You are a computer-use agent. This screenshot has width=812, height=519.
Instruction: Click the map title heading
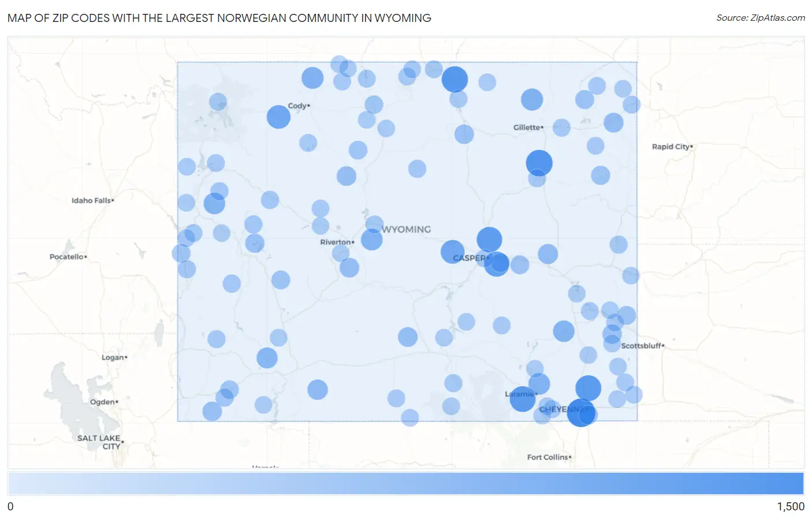click(219, 18)
